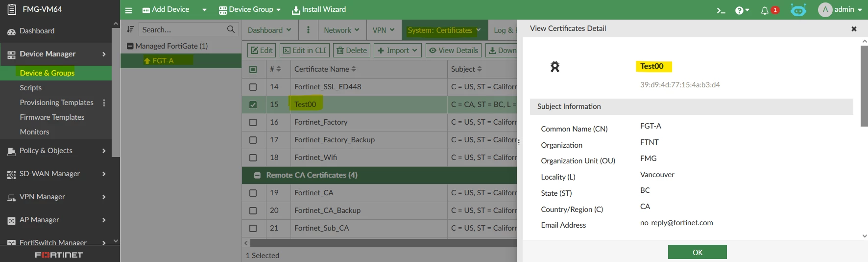Expand the VPN Manager sidebar section
Image resolution: width=868 pixels, height=262 pixels.
[x=104, y=197]
